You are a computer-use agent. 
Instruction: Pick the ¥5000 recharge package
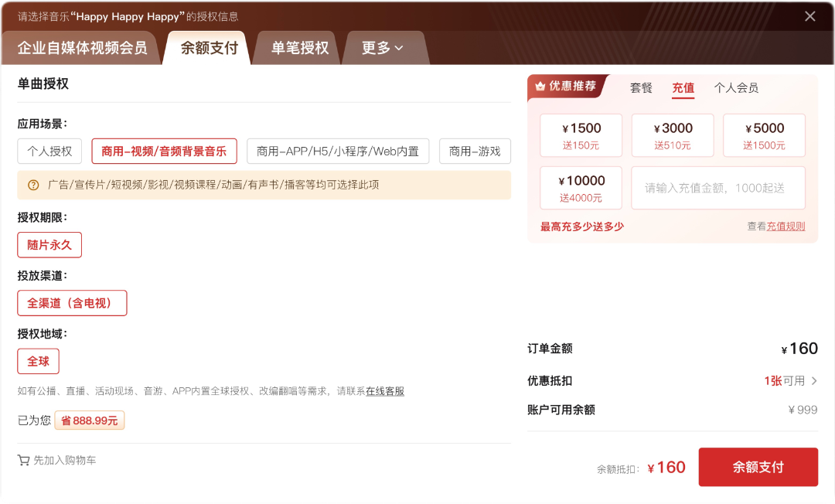point(764,136)
